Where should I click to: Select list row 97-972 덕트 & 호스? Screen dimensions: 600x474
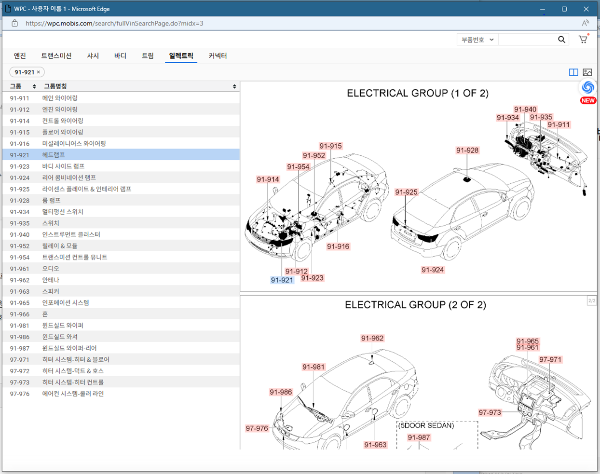(121, 371)
